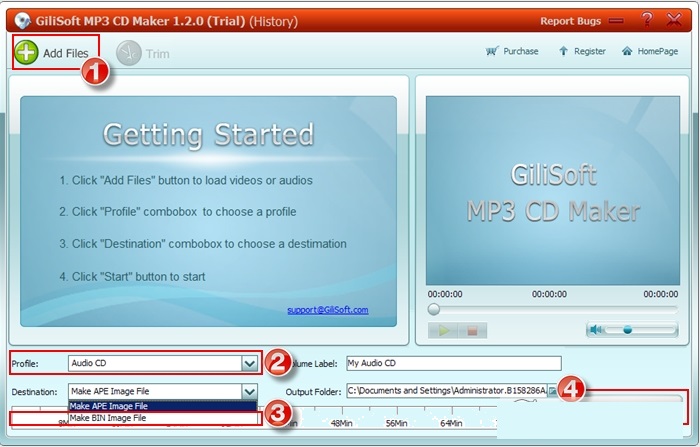Click the 48Min mark on capacity ruler
The height and width of the screenshot is (447, 700).
tap(342, 423)
